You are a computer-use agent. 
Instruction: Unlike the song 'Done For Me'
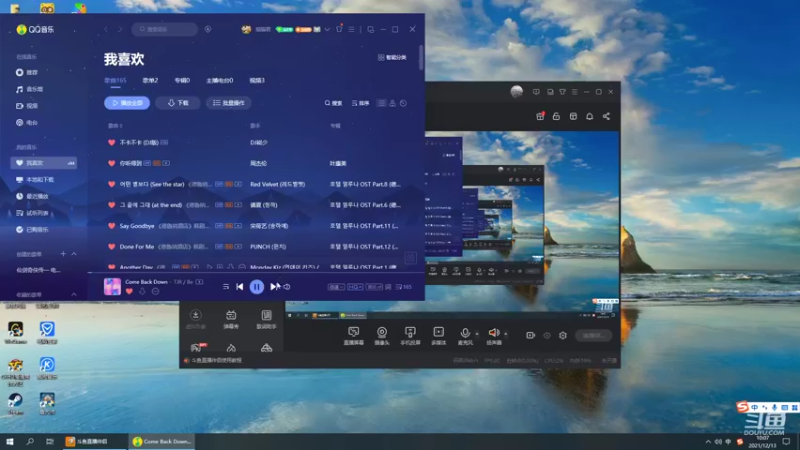coord(111,246)
